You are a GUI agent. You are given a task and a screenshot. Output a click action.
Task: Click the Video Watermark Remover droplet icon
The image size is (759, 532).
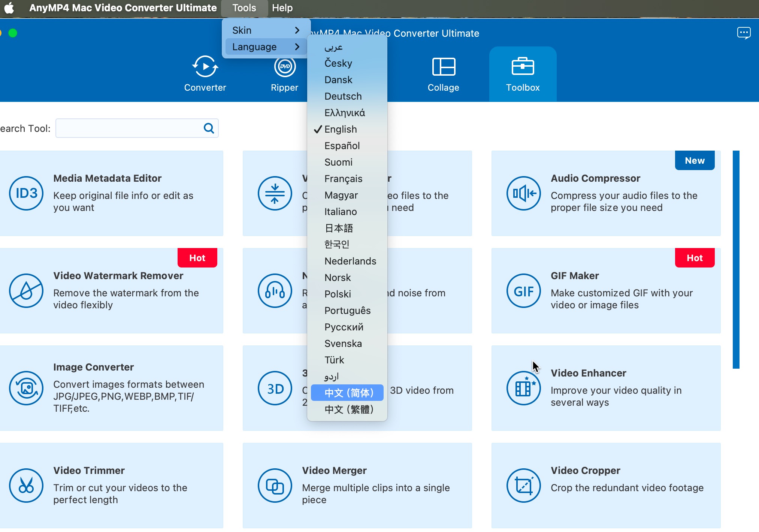26,291
